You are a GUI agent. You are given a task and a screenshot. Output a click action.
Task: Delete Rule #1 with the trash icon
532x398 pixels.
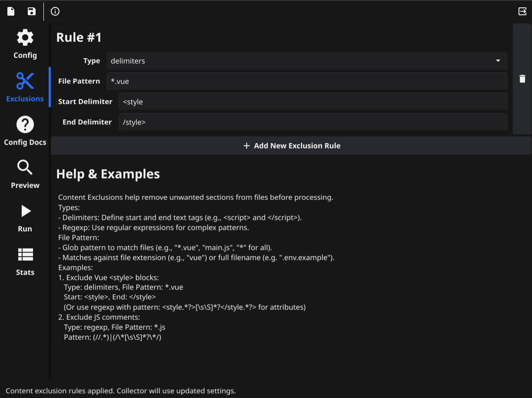(x=522, y=79)
